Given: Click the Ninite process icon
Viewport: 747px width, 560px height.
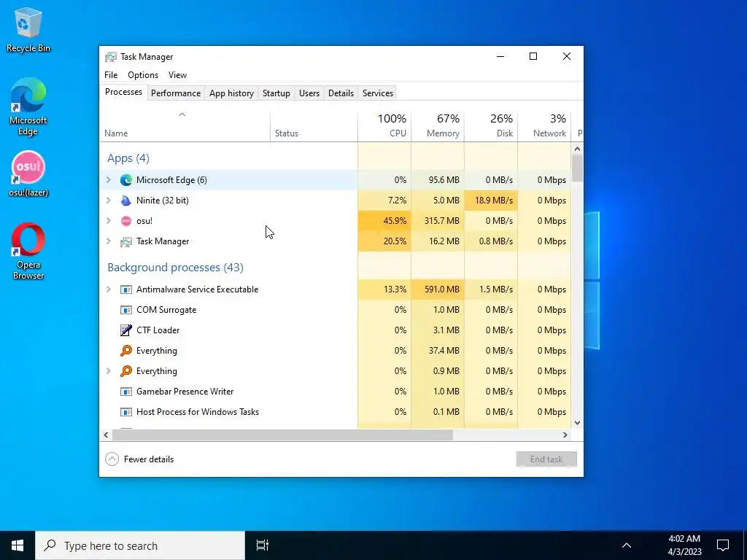Looking at the screenshot, I should click(x=125, y=201).
